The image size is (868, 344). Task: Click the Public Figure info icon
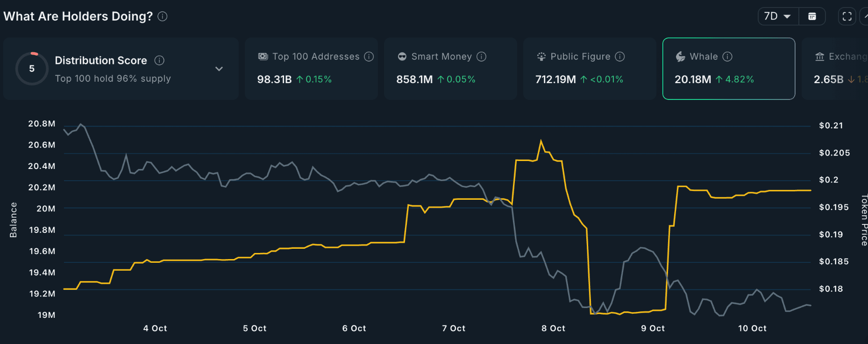[x=620, y=56]
